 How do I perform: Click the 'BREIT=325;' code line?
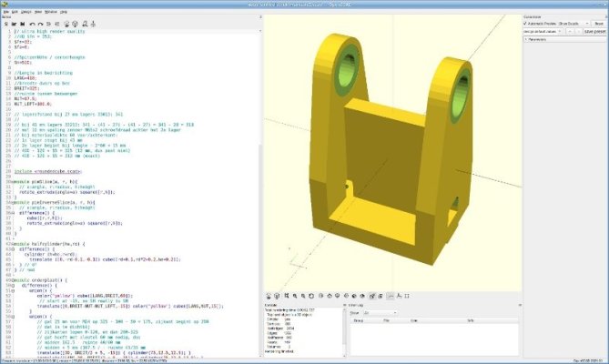tap(26, 88)
